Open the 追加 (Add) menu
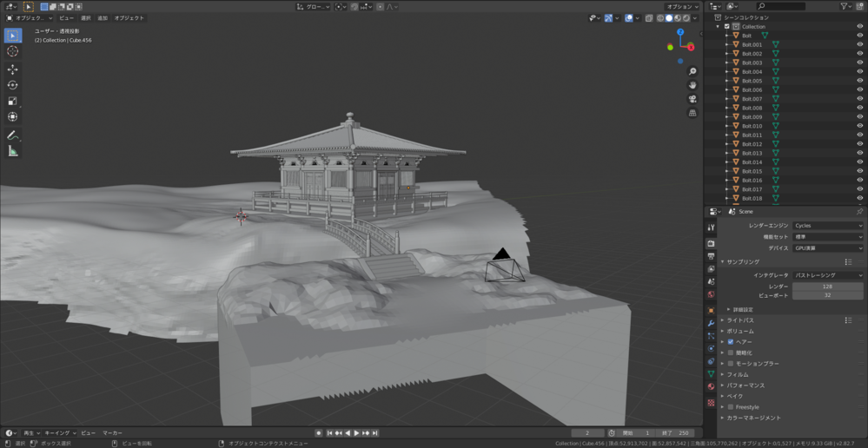 (x=103, y=18)
